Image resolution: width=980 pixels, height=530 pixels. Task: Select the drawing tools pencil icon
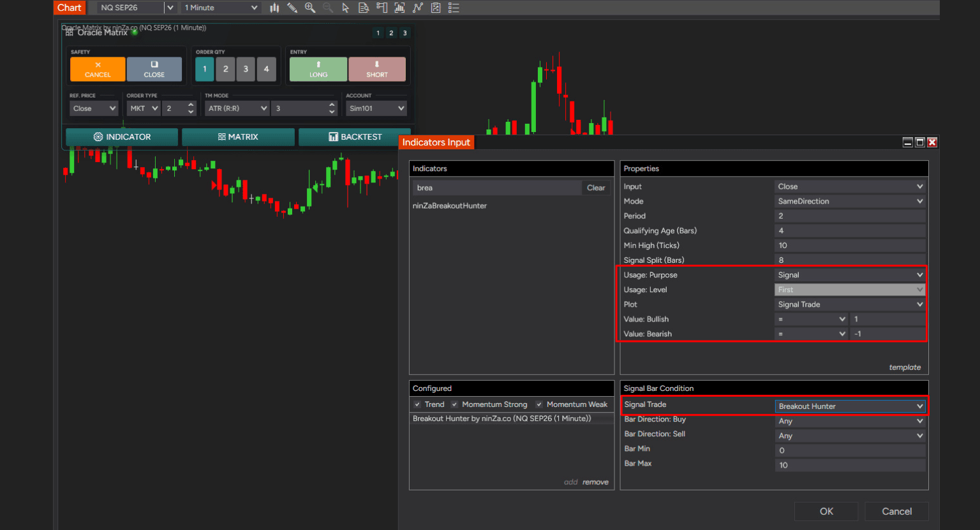292,8
